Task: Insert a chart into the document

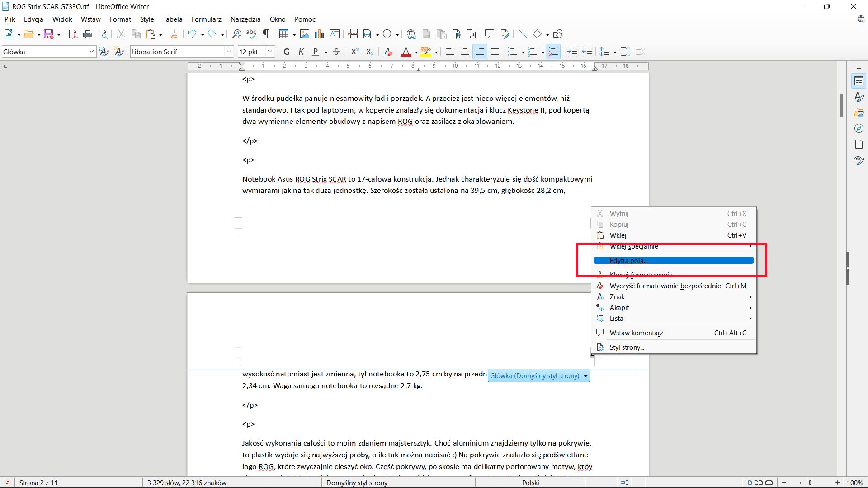Action: [x=320, y=34]
